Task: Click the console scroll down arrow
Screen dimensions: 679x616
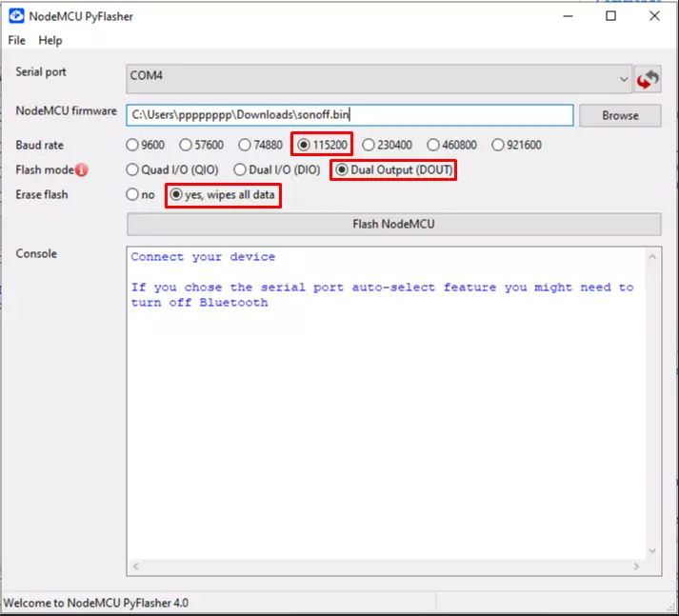Action: [x=652, y=550]
